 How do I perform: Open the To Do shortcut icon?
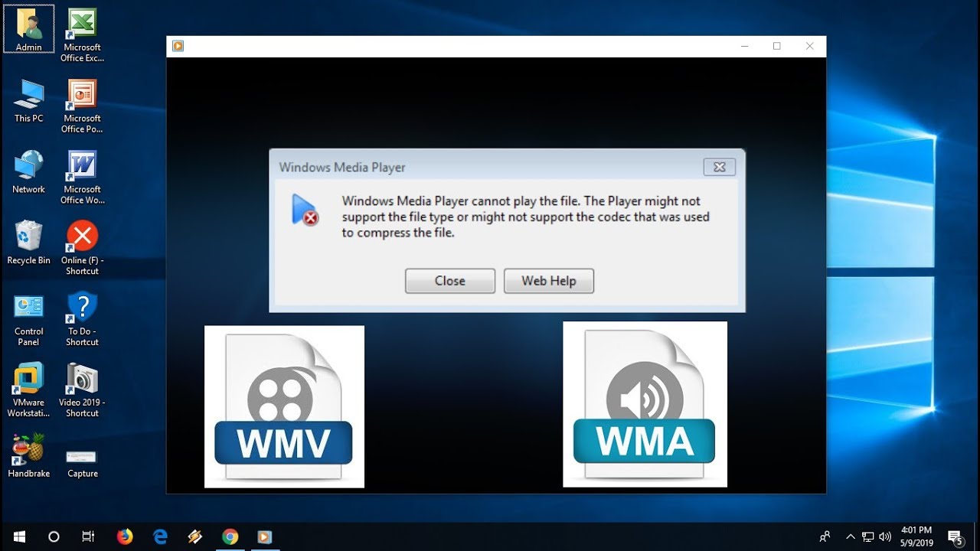click(82, 319)
